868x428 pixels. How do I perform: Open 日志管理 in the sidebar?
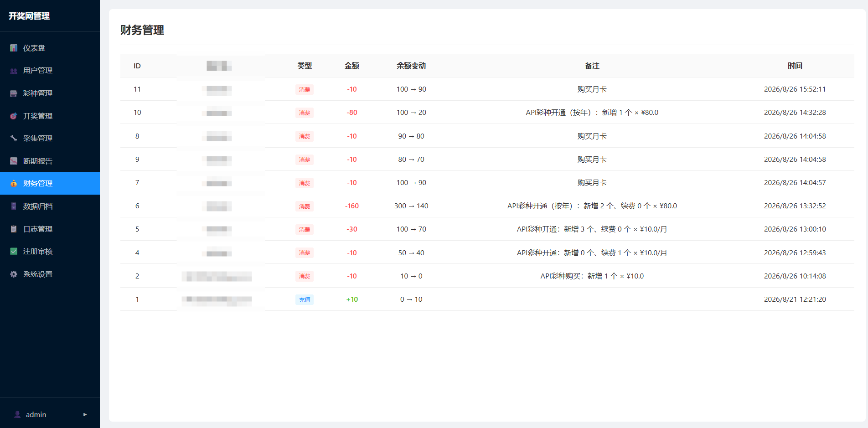pyautogui.click(x=50, y=229)
